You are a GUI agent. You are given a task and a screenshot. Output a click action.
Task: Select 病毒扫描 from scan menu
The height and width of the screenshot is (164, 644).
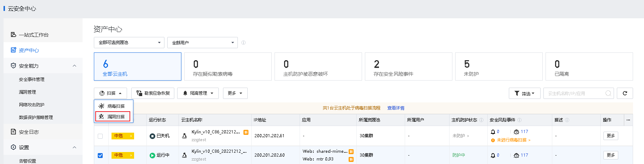click(113, 106)
